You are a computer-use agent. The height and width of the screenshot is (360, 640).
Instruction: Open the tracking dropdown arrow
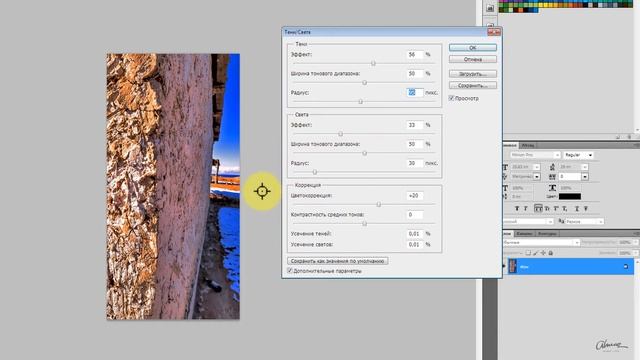(x=585, y=177)
